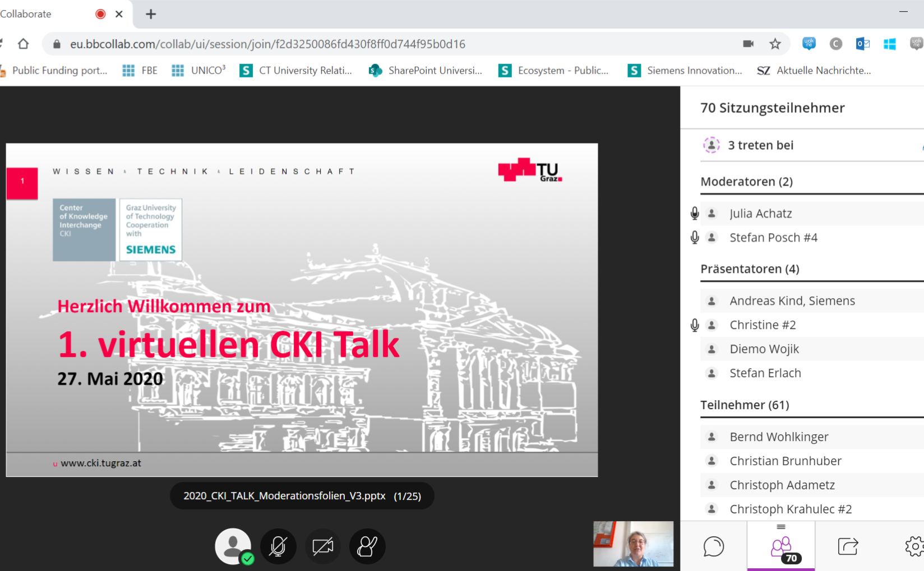Screen dimensions: 924x571
Task: Close the Collaborate browser tab
Action: [x=119, y=14]
